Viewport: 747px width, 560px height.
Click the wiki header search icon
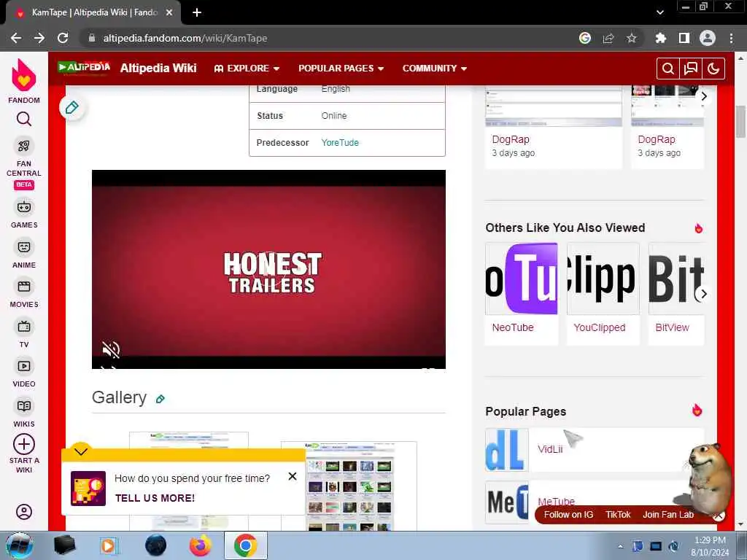pos(668,69)
